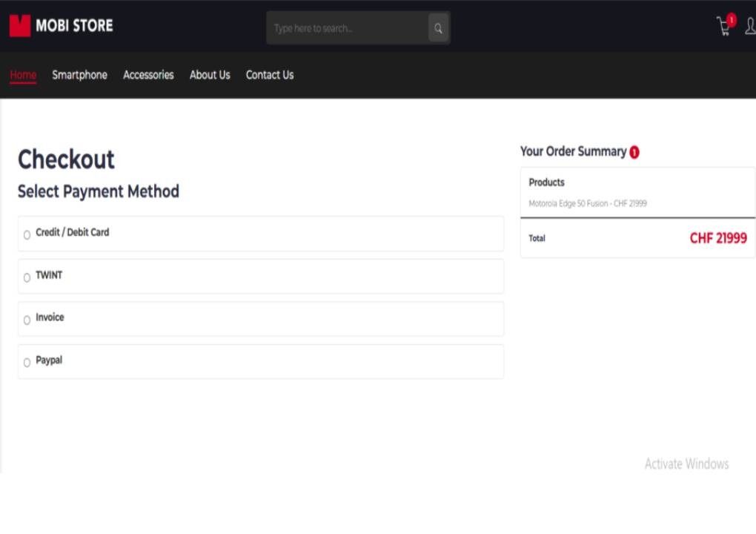Click the search magnifier icon
Screen dimensions: 756x534
438,28
